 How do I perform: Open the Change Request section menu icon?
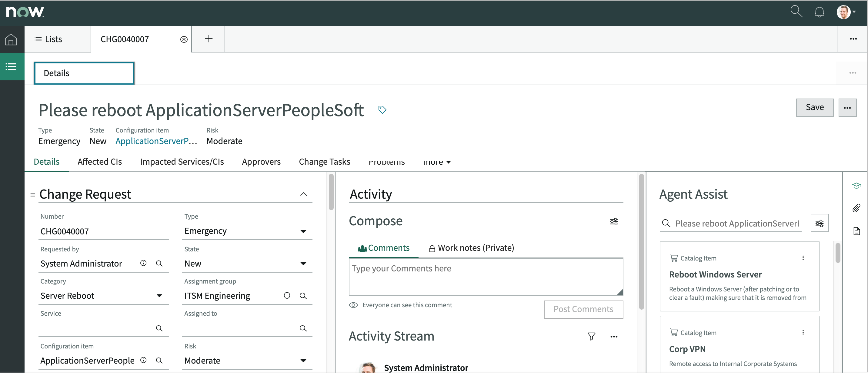click(x=33, y=195)
